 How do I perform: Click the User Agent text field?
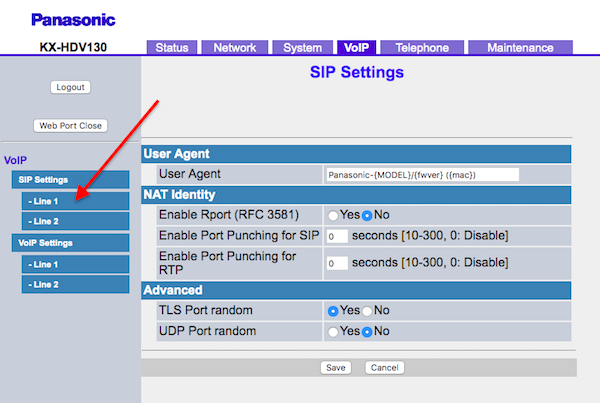(x=422, y=175)
